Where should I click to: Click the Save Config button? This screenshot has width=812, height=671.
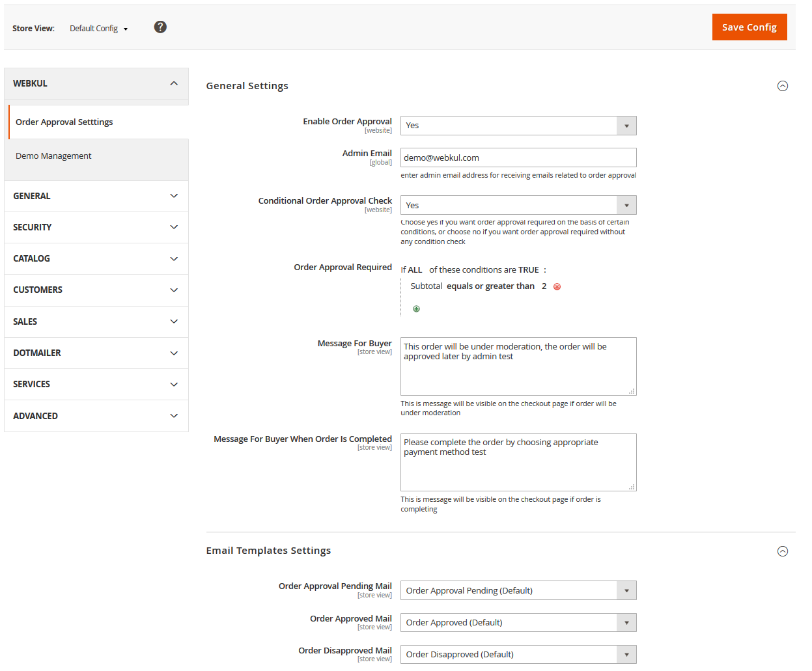click(749, 27)
